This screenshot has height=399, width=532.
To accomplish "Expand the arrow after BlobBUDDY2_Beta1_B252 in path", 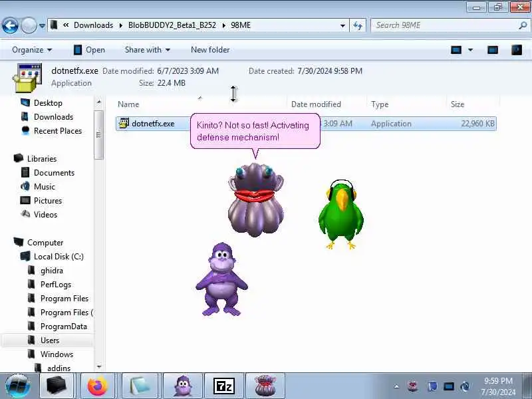I will pos(223,25).
